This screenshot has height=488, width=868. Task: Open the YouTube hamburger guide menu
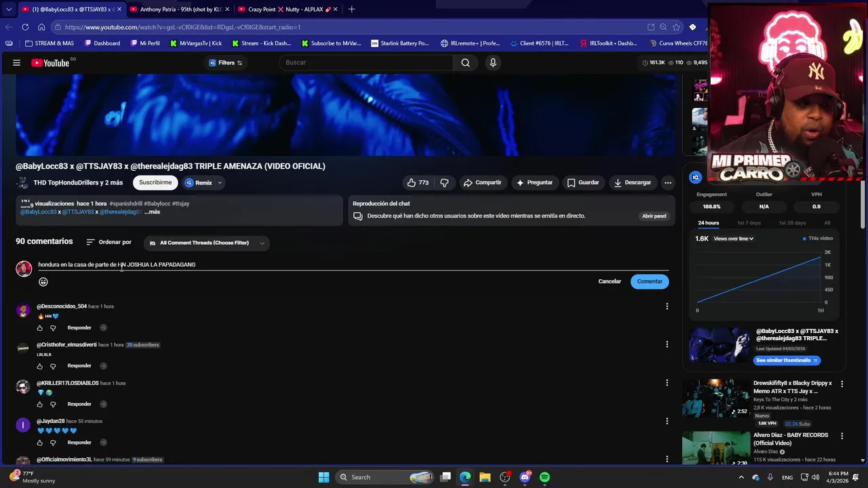coord(16,62)
